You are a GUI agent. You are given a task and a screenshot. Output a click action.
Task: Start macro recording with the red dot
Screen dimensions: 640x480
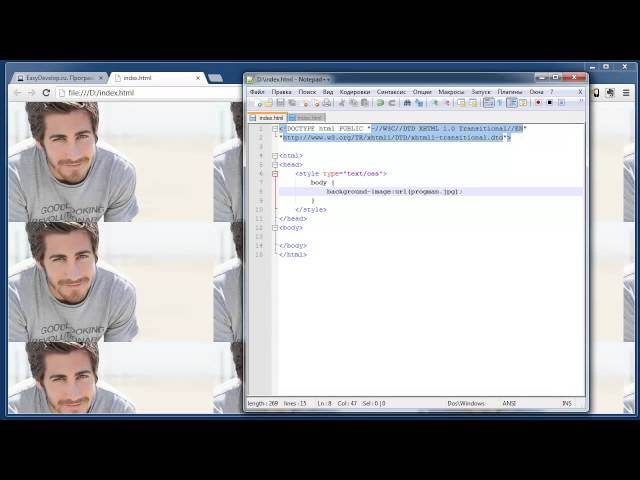click(538, 102)
